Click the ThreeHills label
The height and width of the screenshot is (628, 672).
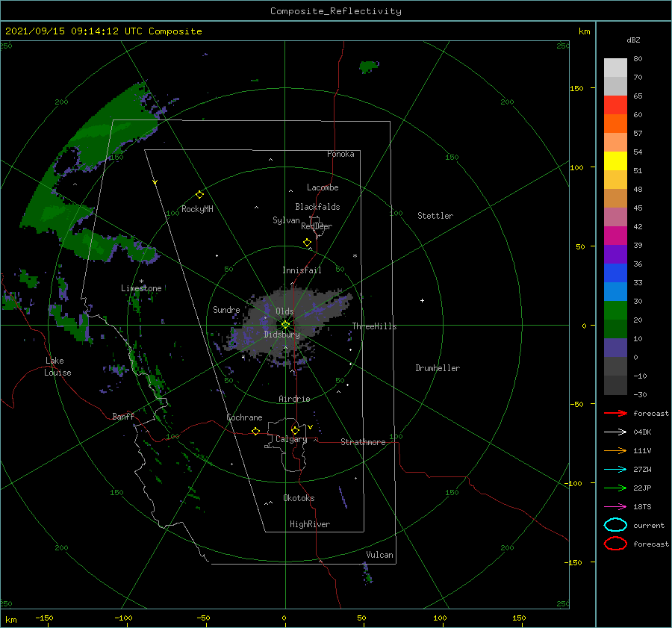[x=374, y=326]
